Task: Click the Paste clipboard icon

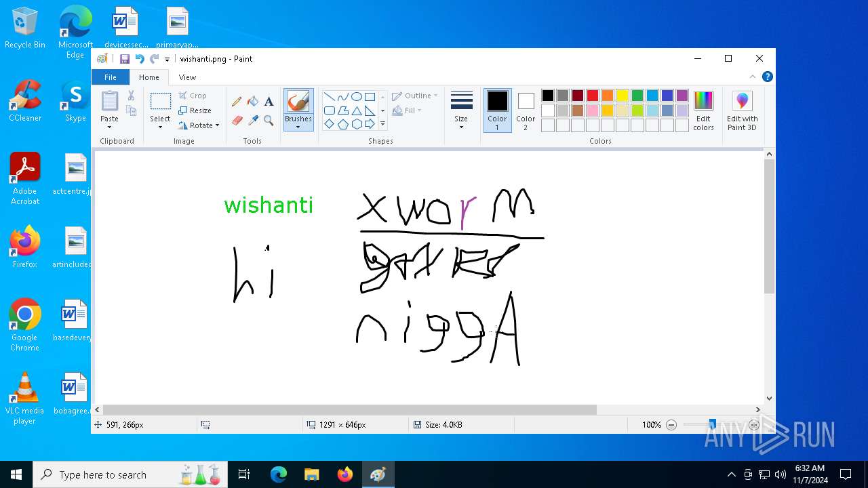Action: click(x=109, y=102)
